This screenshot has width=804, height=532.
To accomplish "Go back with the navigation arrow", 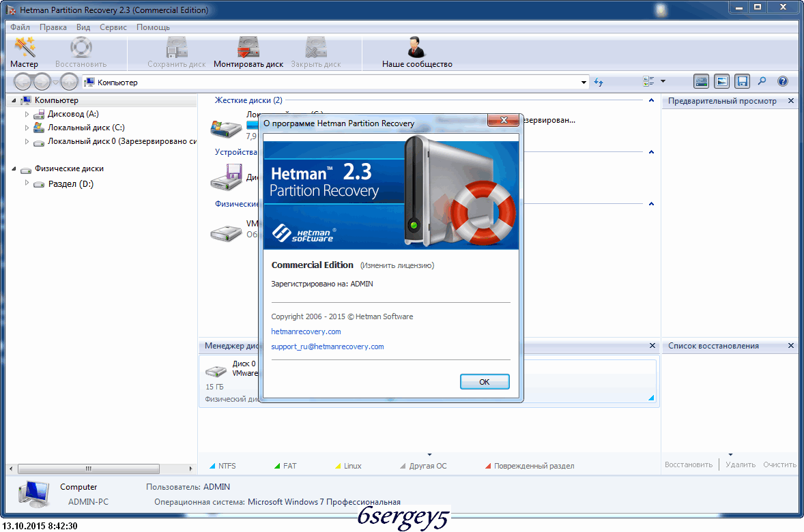I will [23, 81].
